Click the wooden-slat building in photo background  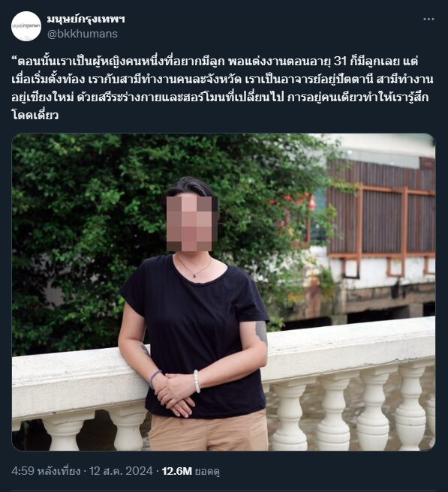point(381,220)
